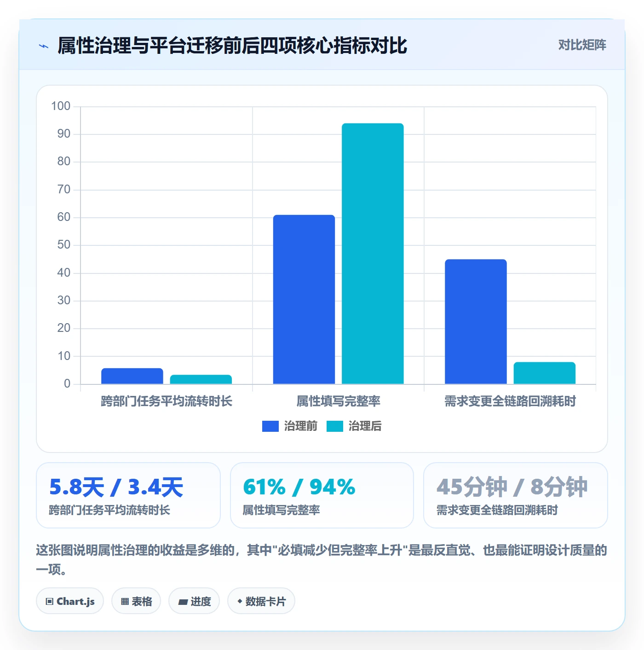Image resolution: width=644 pixels, height=650 pixels.
Task: Open the 45分钟 / 8分钟 data card
Action: click(516, 495)
